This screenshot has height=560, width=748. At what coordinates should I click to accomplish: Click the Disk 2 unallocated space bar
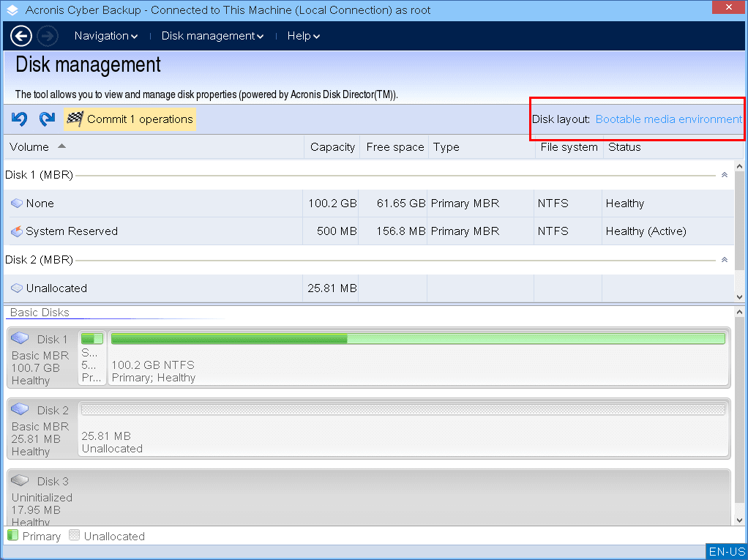coord(403,409)
